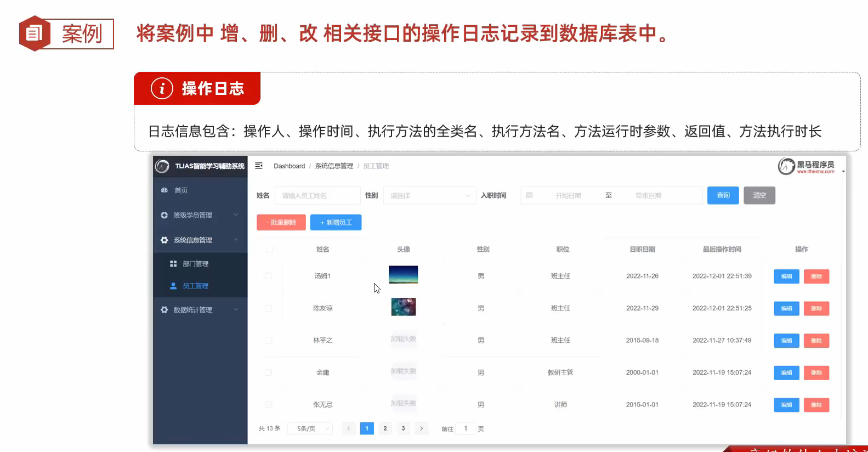Click the blue 查询 search button
This screenshot has width=868, height=452.
click(x=723, y=195)
